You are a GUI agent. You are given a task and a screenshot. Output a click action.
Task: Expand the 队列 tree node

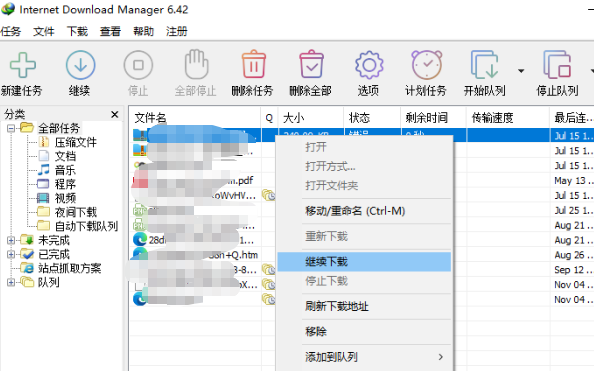coord(11,282)
